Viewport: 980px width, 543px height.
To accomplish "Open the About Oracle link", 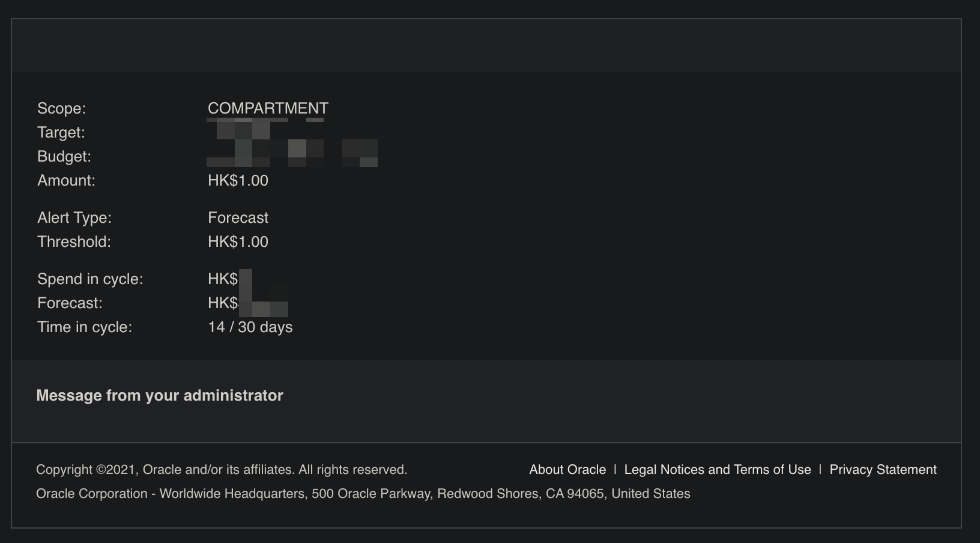I will (567, 470).
